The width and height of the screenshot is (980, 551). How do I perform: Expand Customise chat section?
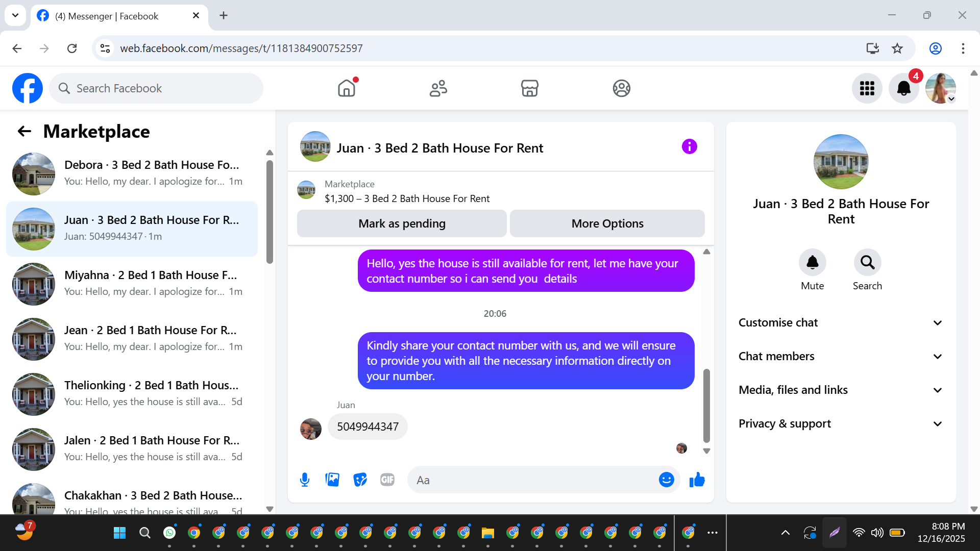click(841, 323)
